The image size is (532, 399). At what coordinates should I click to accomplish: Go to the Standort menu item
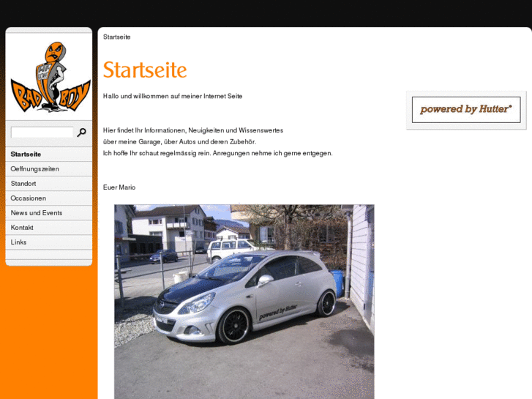[x=23, y=184]
